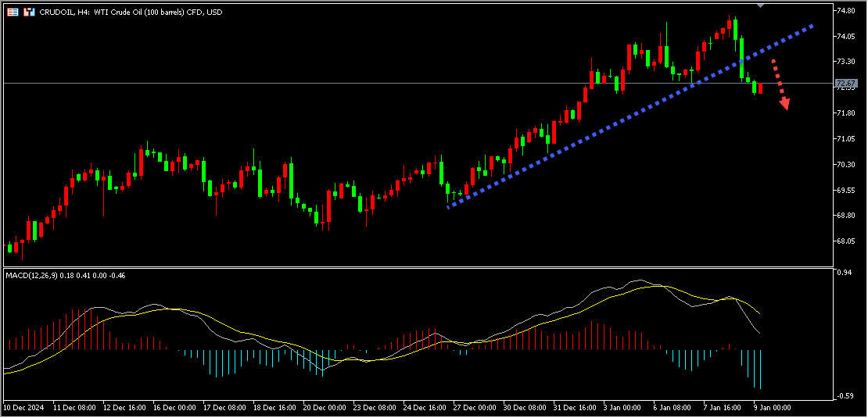Click the 74.80 price scale label
868x418 pixels.
point(845,11)
